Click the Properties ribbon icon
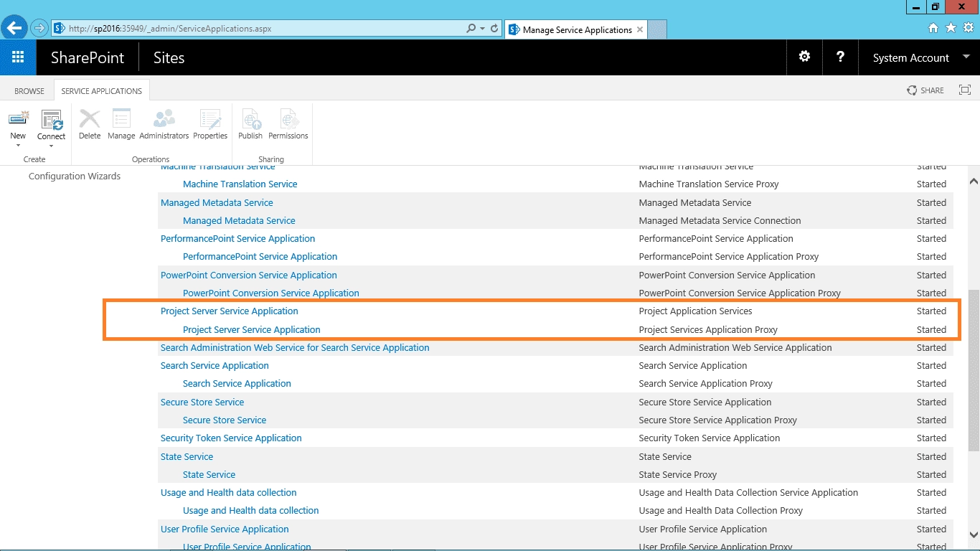This screenshot has height=551, width=980. coord(210,119)
